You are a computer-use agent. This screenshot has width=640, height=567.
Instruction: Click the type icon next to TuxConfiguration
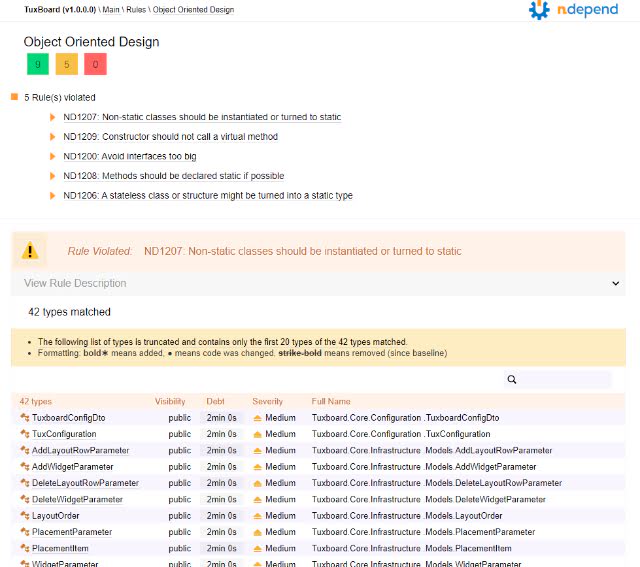[x=25, y=434]
